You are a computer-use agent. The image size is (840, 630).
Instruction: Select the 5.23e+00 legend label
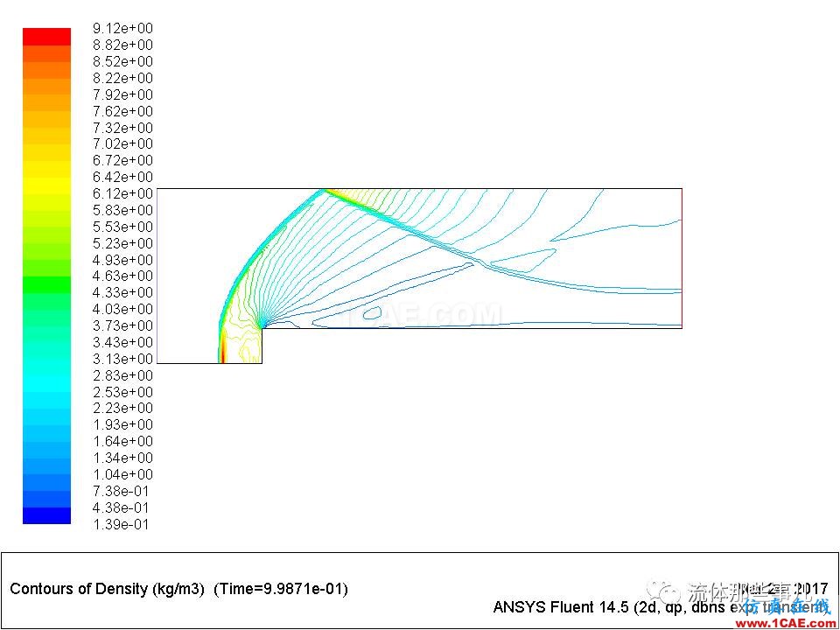122,243
